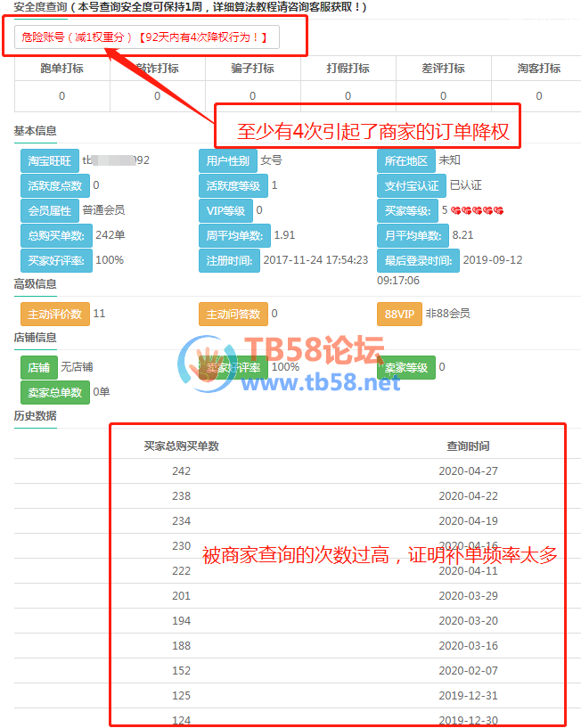Open the 历史数据 section heading

point(35,416)
